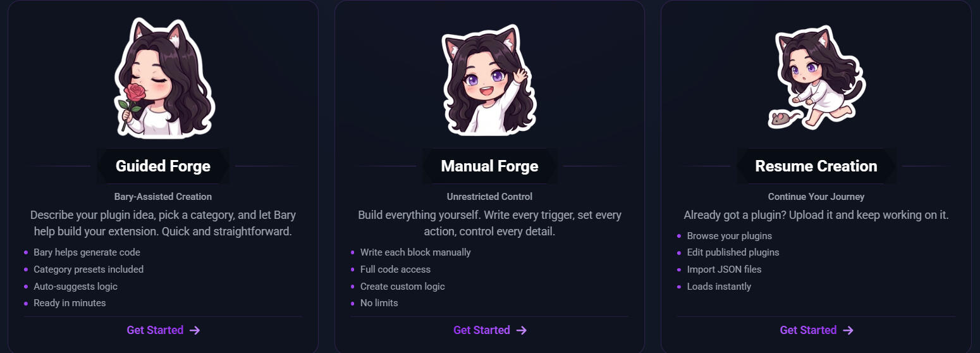
Task: Click Get Started under Guided Forge
Action: 155,330
